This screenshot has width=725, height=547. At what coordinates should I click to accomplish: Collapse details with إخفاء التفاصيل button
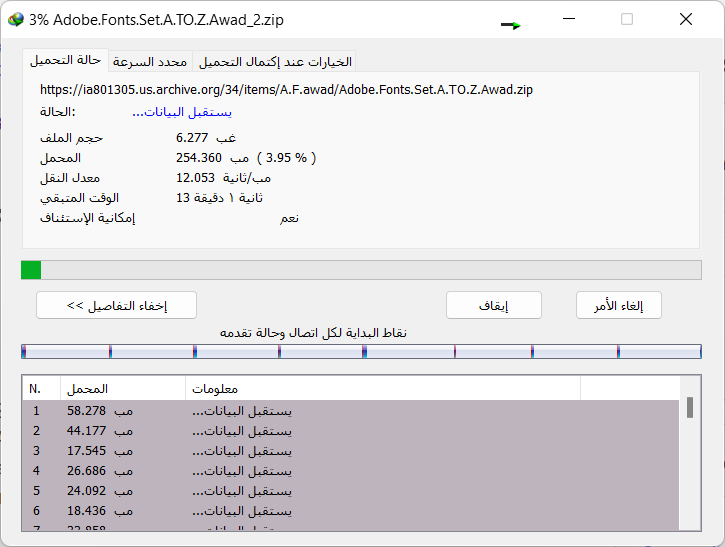coord(116,305)
